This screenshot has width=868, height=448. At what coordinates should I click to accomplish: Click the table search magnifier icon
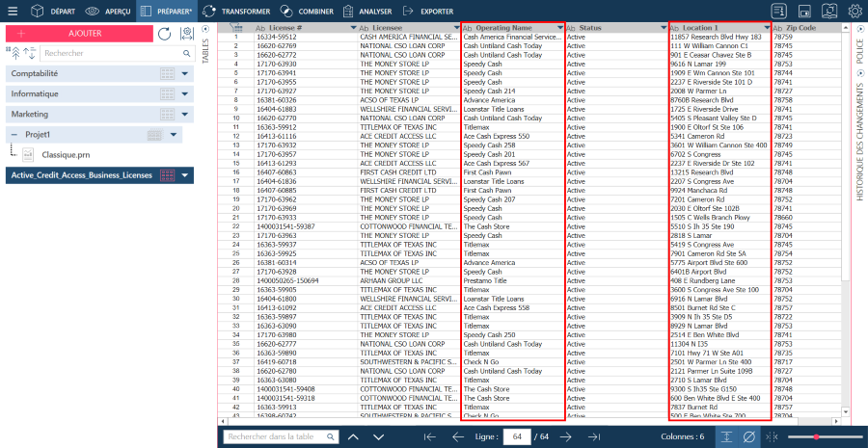[331, 437]
